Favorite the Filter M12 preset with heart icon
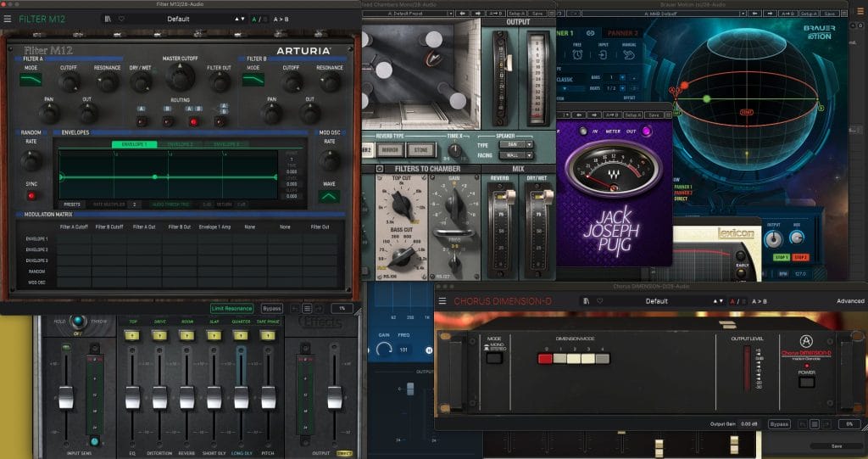The width and height of the screenshot is (868, 459). (x=121, y=19)
